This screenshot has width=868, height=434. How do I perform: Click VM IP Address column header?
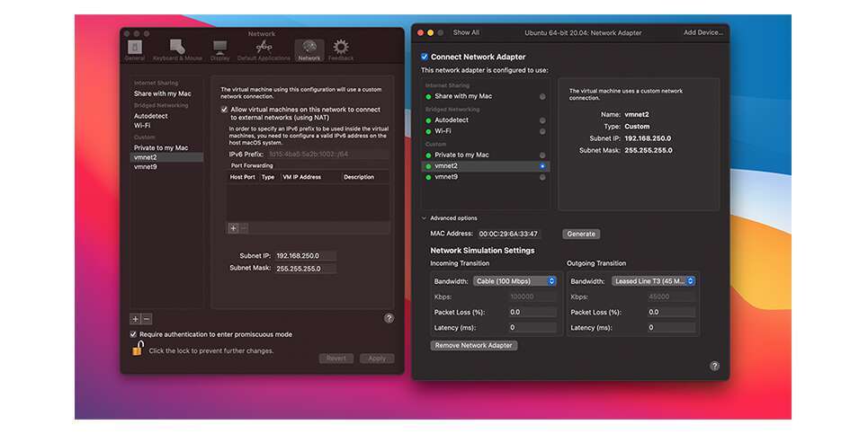pos(302,178)
